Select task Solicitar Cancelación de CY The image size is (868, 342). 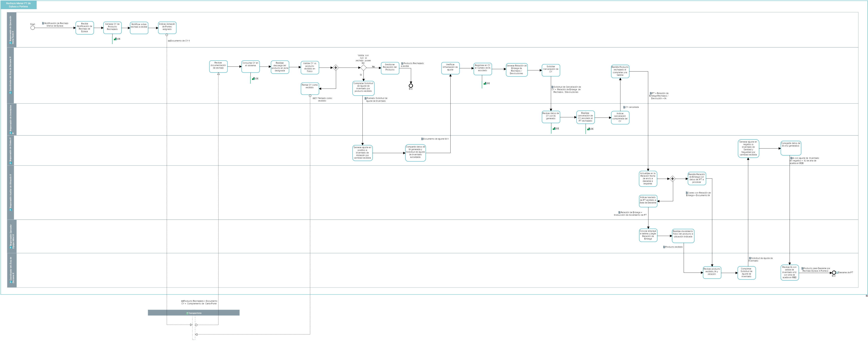(551, 70)
